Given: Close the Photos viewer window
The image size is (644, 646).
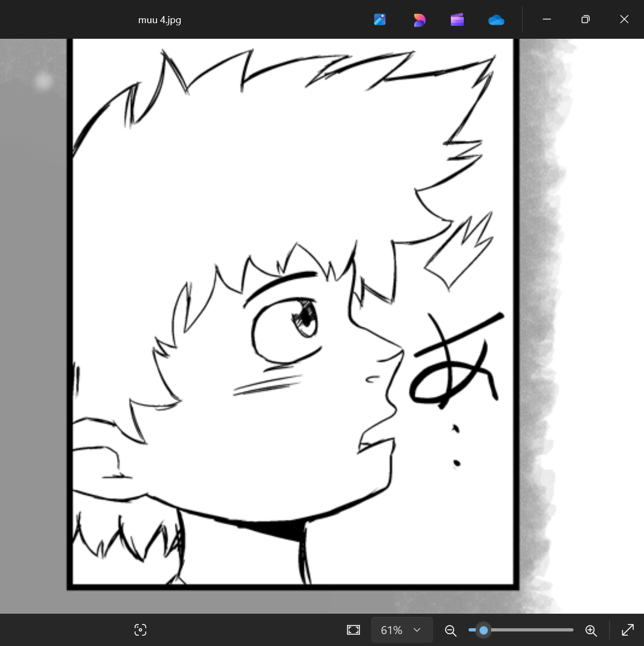Looking at the screenshot, I should [624, 19].
